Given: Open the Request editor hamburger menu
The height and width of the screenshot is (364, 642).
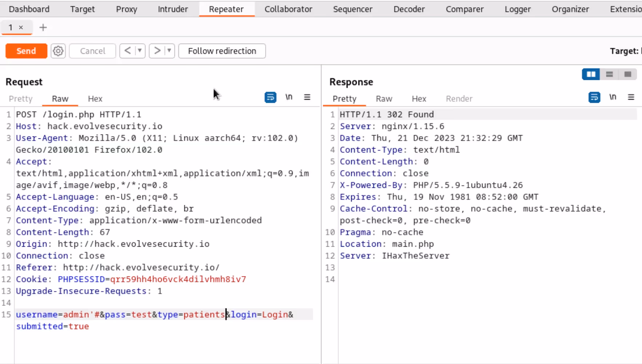Looking at the screenshot, I should click(x=307, y=97).
